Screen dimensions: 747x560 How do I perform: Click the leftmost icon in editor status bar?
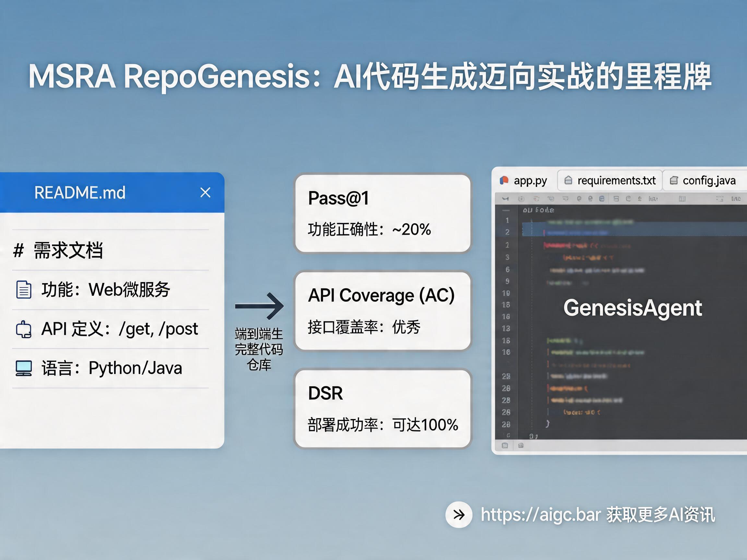coord(505,446)
